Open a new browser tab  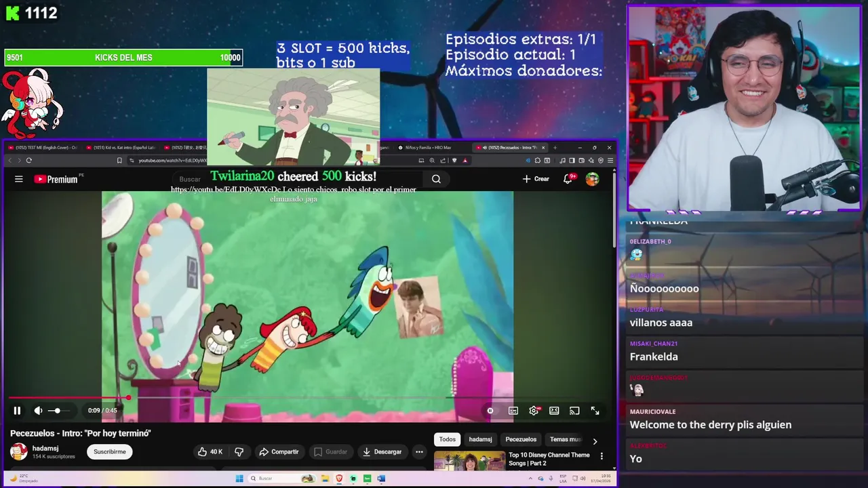tap(555, 147)
